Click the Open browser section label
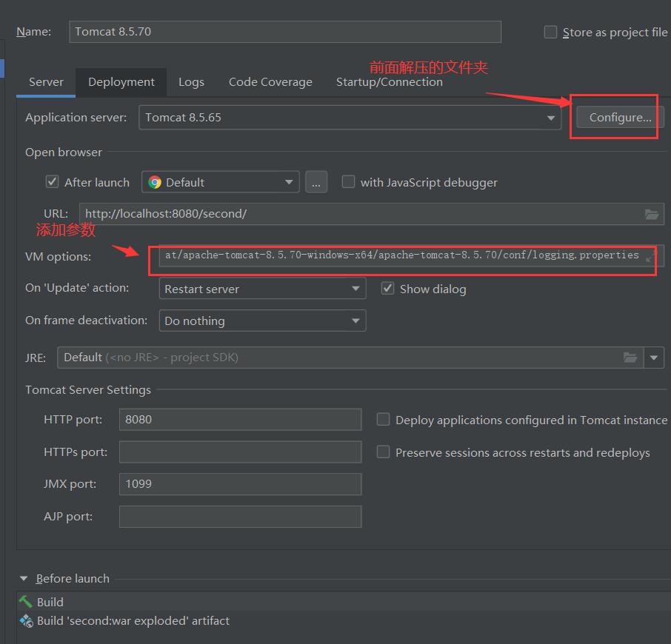This screenshot has height=644, width=671. tap(64, 152)
